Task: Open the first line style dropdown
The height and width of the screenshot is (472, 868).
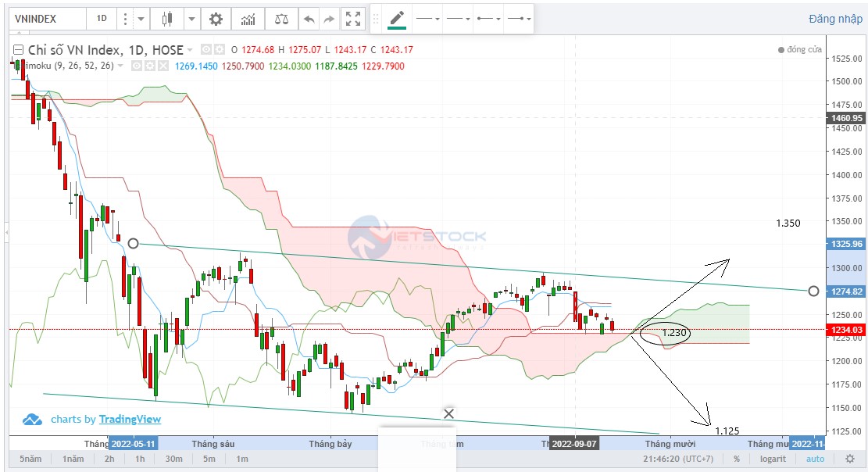Action: coord(427,18)
